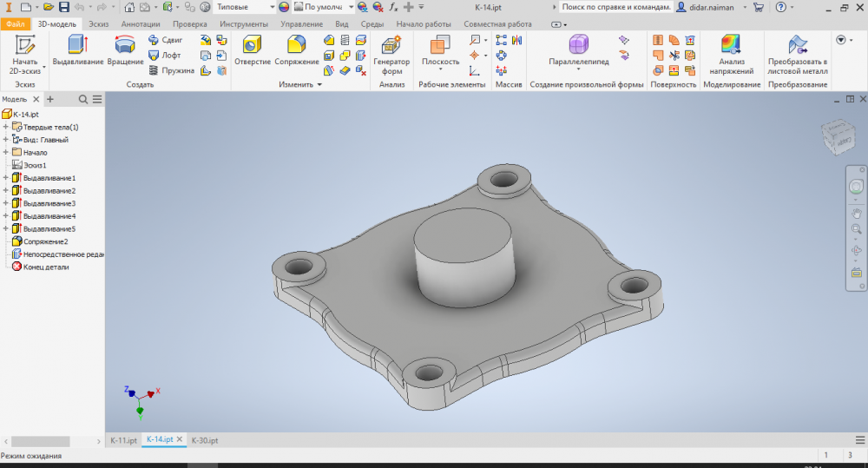
Task: Switch to the Эскиз ribbon tab
Action: click(x=98, y=24)
